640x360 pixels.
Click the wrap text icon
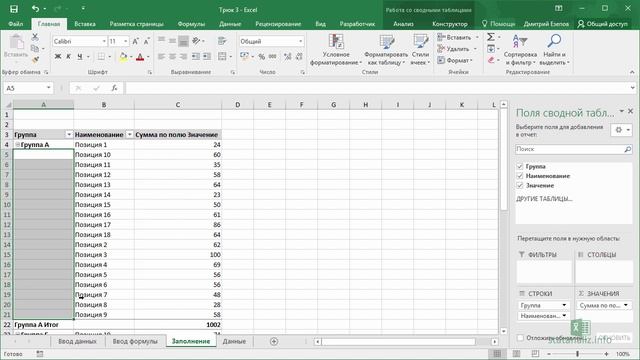222,41
